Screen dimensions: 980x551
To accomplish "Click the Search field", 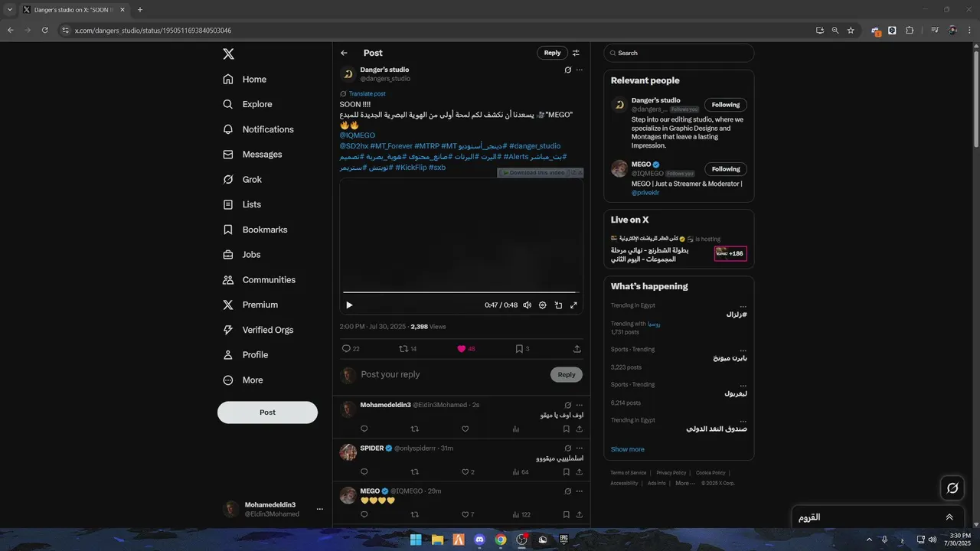I will (x=679, y=53).
